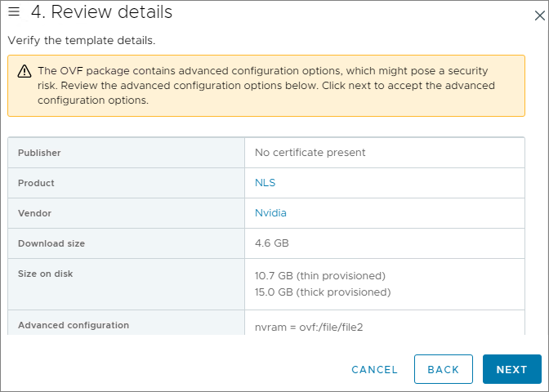The height and width of the screenshot is (392, 549).
Task: Click the warning triangle icon in banner
Action: pyautogui.click(x=25, y=71)
